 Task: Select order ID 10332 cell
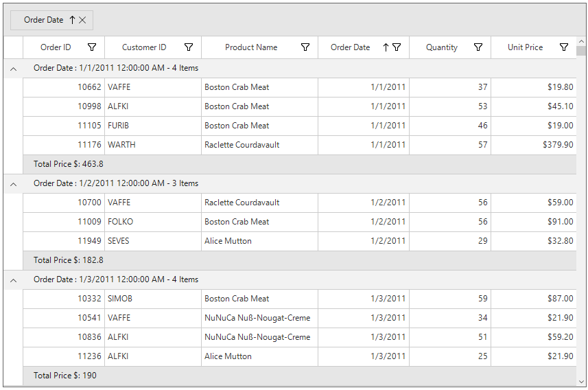pos(64,299)
